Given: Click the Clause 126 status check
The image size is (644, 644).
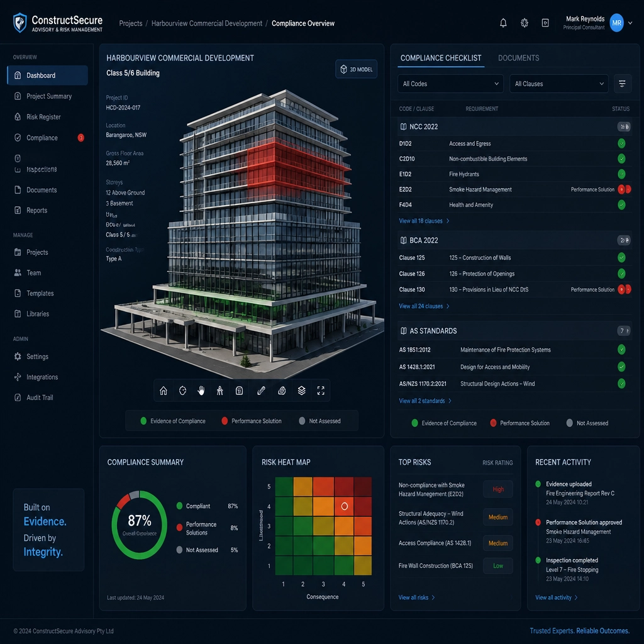Looking at the screenshot, I should click(621, 274).
